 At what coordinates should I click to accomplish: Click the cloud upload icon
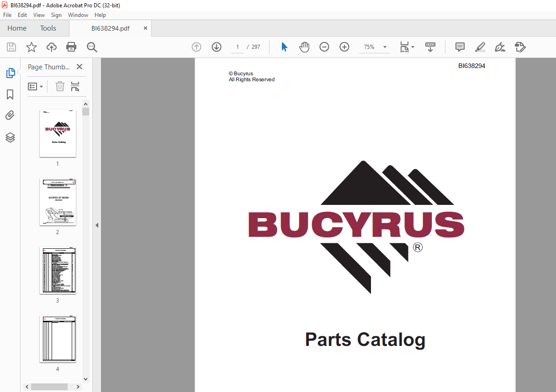[52, 47]
